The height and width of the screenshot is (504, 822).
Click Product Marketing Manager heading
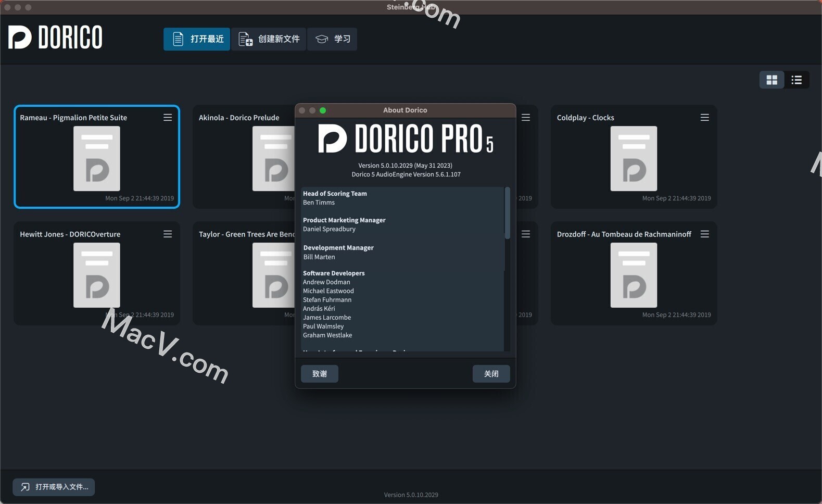pos(344,220)
